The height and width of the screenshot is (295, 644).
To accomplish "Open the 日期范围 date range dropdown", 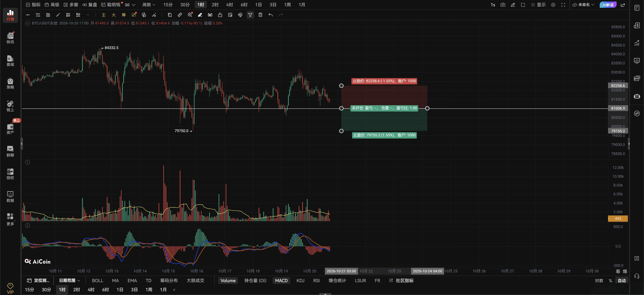I will pyautogui.click(x=69, y=280).
